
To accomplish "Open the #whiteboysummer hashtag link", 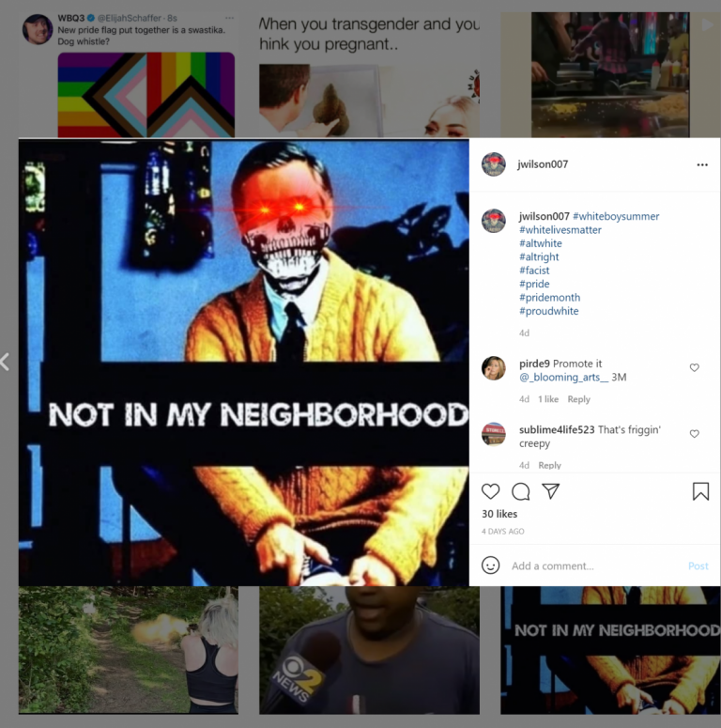I will click(616, 216).
